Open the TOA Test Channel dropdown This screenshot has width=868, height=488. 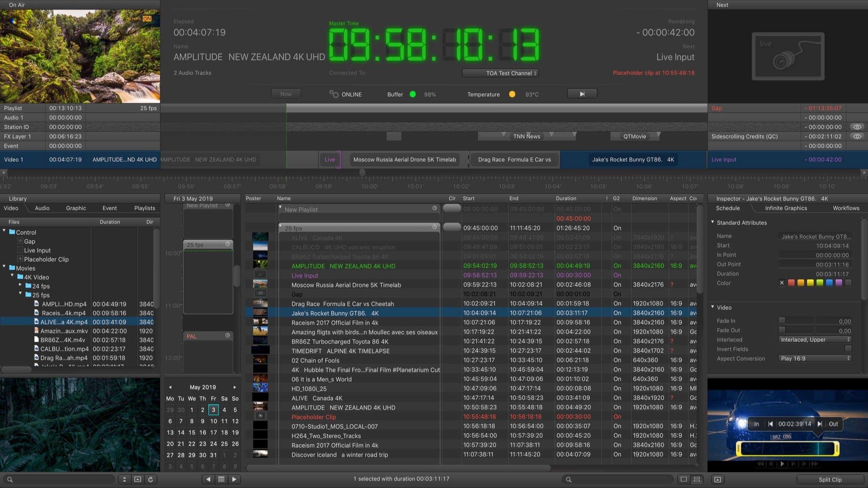click(x=500, y=73)
